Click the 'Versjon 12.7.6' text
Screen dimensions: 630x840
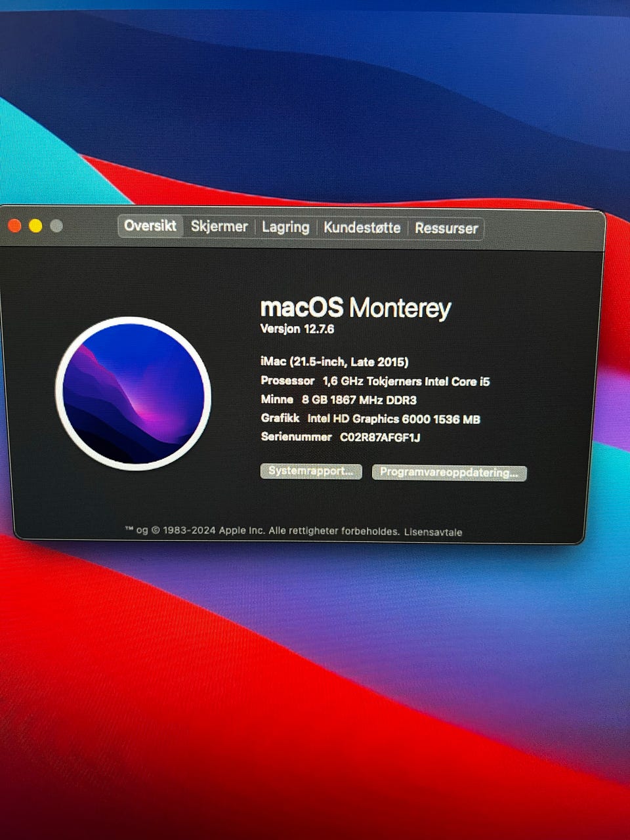[297, 329]
